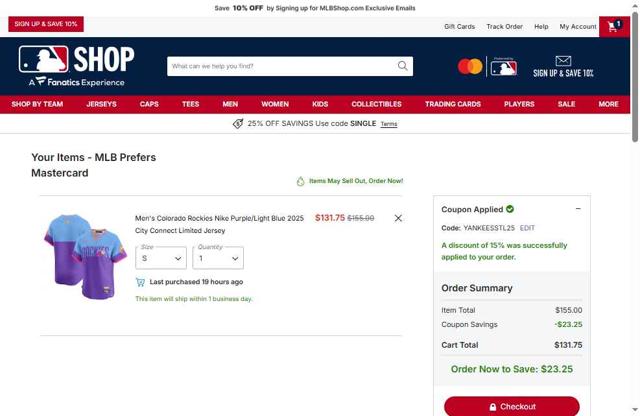The height and width of the screenshot is (416, 640).
Task: Open the Terms link for SINGLE code
Action: tap(389, 124)
